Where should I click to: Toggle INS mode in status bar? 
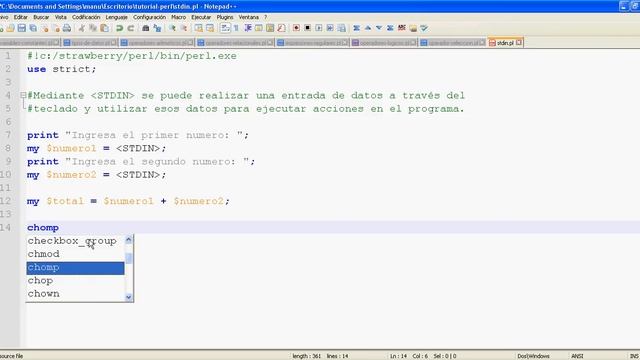[x=633, y=356]
